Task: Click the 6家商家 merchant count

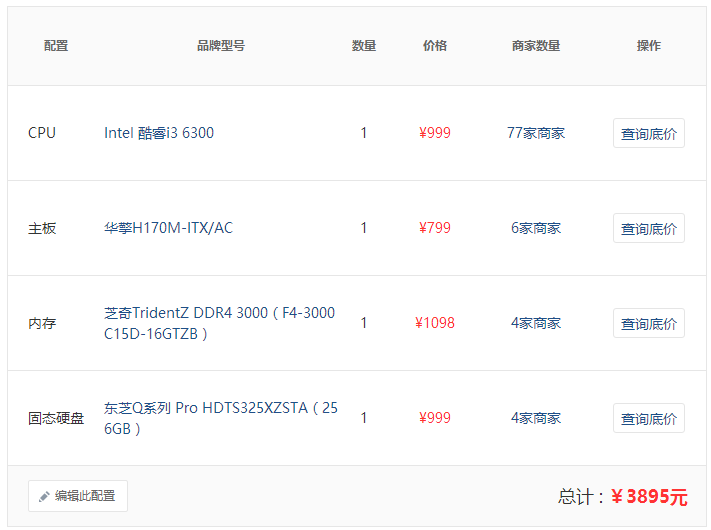Action: (x=536, y=228)
